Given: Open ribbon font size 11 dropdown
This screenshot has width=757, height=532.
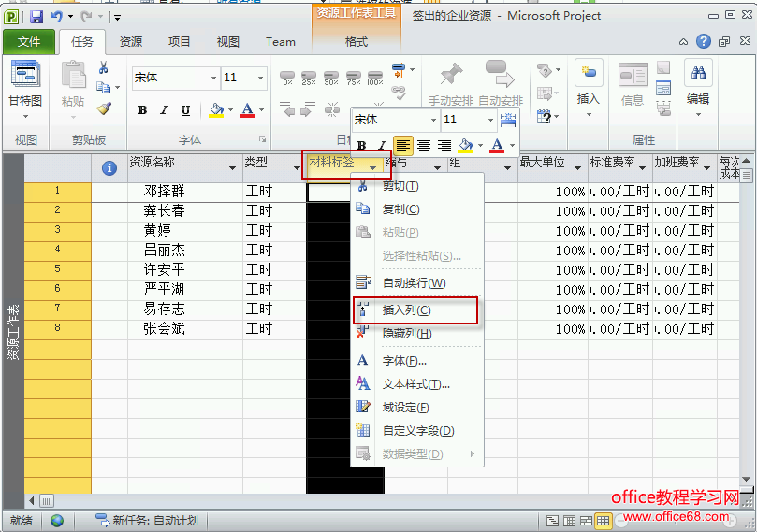Looking at the screenshot, I should (x=260, y=78).
